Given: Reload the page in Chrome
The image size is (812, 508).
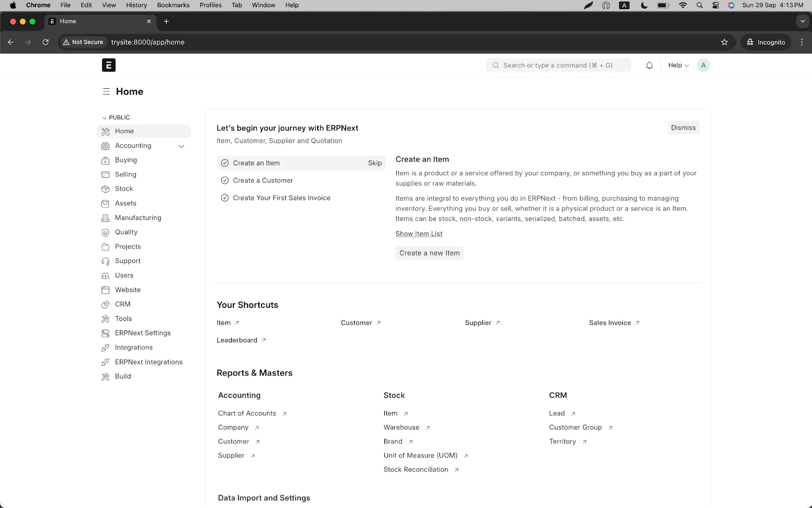Looking at the screenshot, I should (45, 42).
